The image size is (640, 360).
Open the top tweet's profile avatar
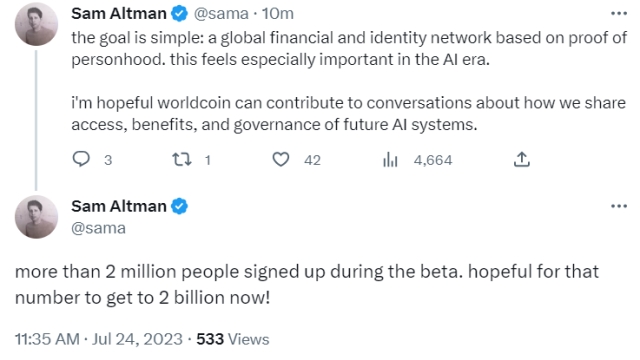pos(36,24)
